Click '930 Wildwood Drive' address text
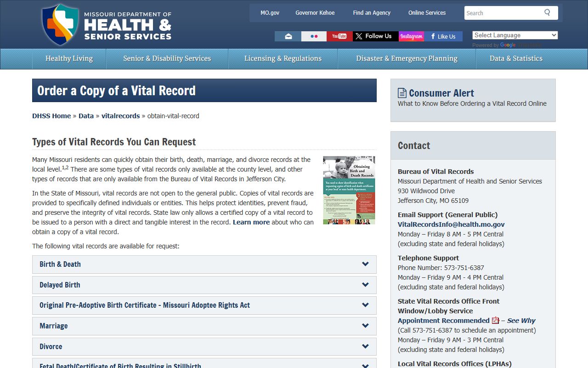This screenshot has width=588, height=368. (426, 191)
